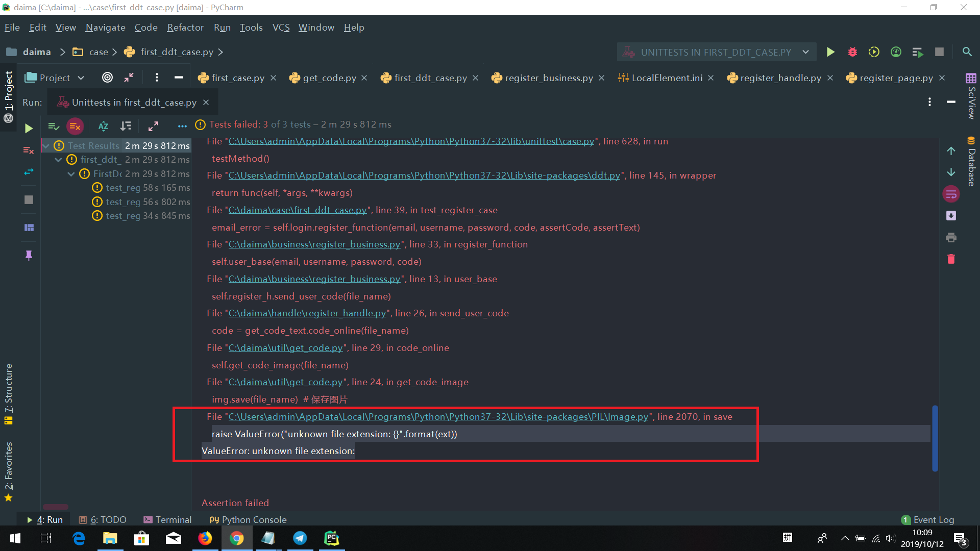The width and height of the screenshot is (980, 551).
Task: Toggle alphabetical sort of tests
Action: pos(103,126)
